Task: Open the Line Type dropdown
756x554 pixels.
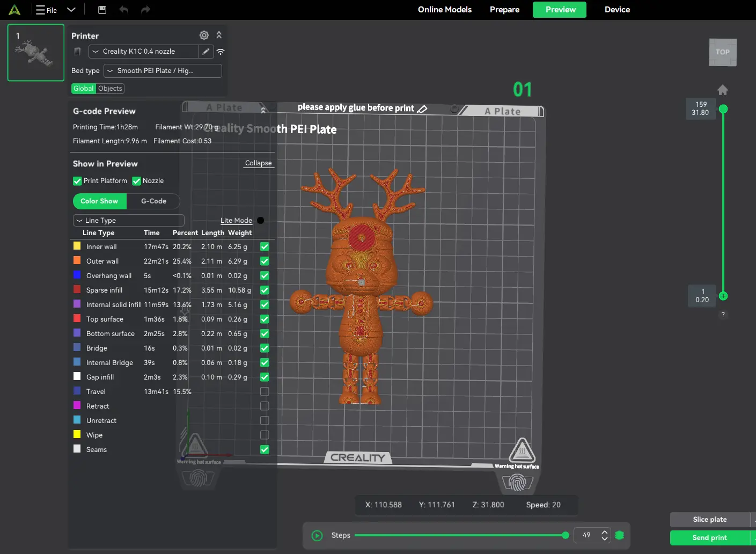Action: tap(129, 221)
